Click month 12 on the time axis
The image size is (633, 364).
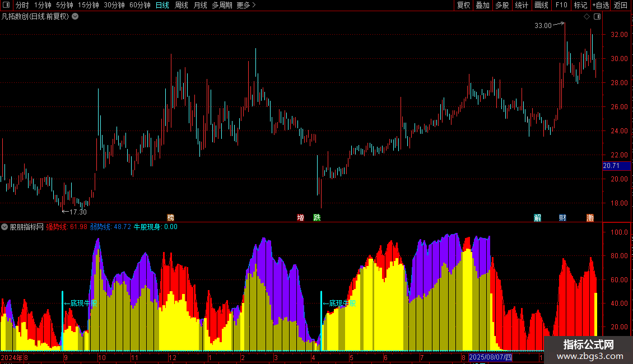tap(173, 357)
